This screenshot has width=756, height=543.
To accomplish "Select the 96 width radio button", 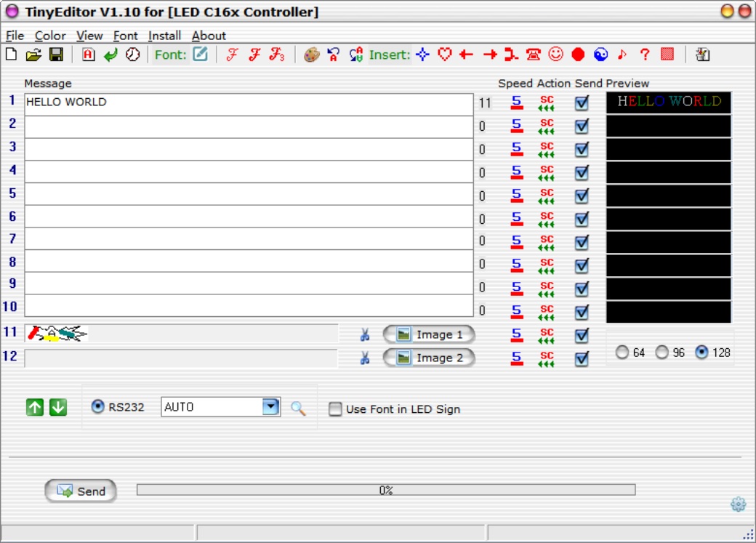I will click(x=662, y=353).
